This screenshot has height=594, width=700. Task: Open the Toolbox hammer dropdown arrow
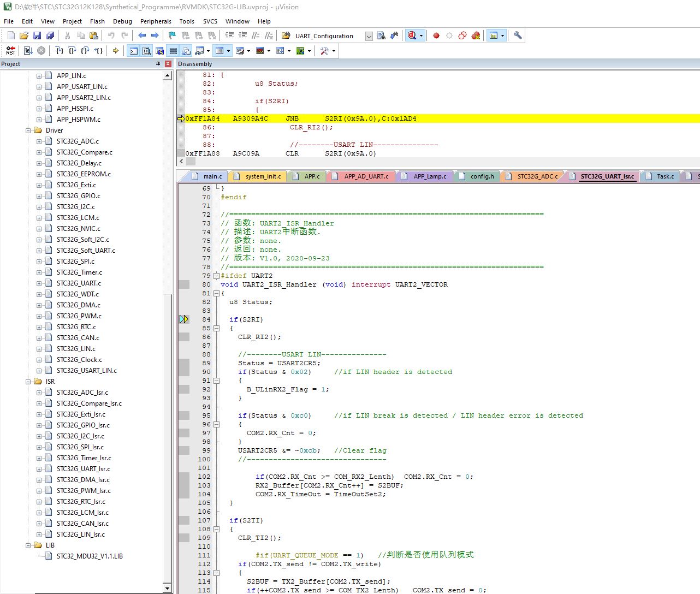(x=334, y=51)
